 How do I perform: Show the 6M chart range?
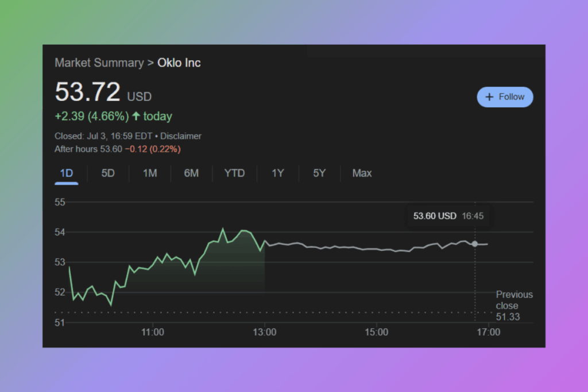click(191, 173)
